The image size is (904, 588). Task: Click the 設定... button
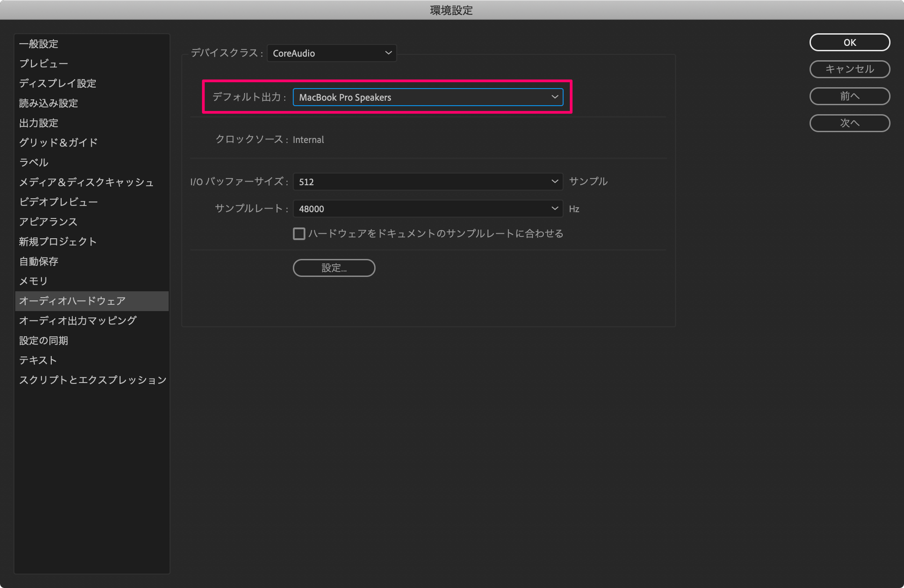pos(334,268)
